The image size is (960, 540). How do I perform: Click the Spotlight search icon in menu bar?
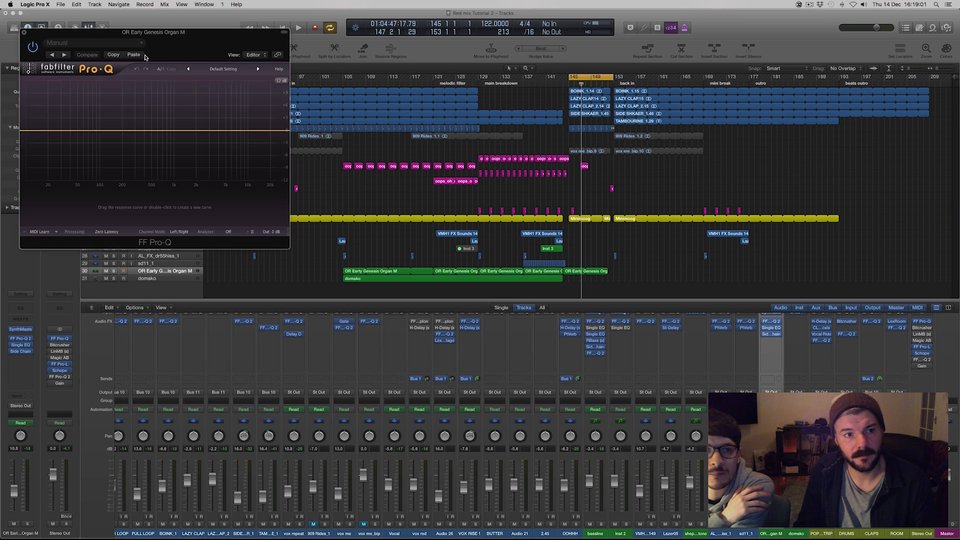(x=936, y=4)
